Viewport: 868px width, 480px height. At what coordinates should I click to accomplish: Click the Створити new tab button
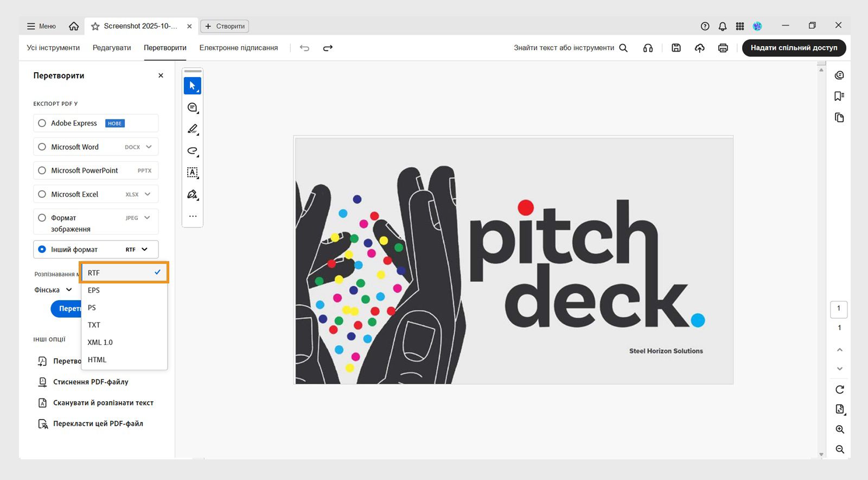[x=225, y=26]
